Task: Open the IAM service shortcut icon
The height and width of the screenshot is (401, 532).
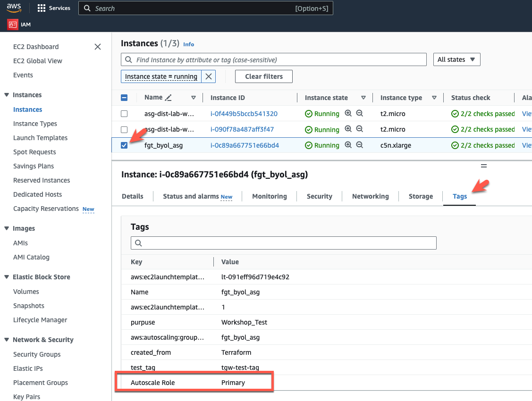Action: tap(13, 25)
